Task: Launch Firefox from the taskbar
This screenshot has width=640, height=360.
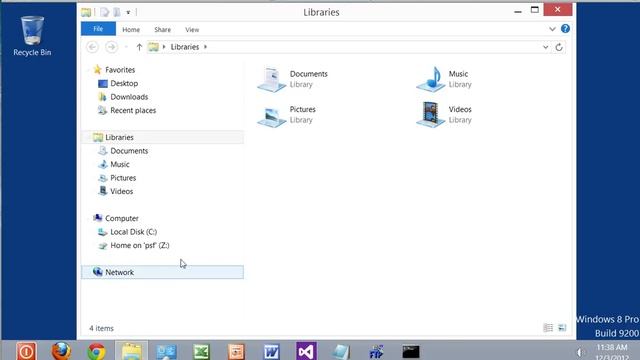Action: click(61, 351)
